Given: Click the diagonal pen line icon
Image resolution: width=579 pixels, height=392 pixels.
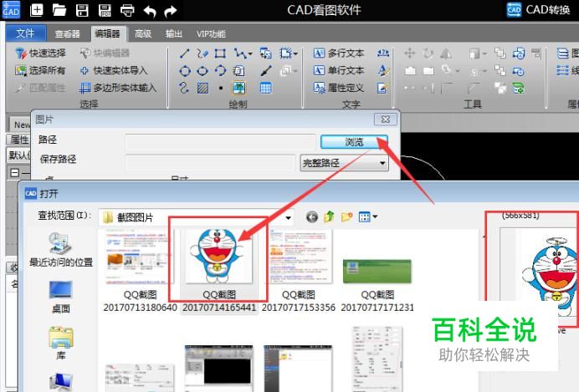Looking at the screenshot, I should pos(266,71).
